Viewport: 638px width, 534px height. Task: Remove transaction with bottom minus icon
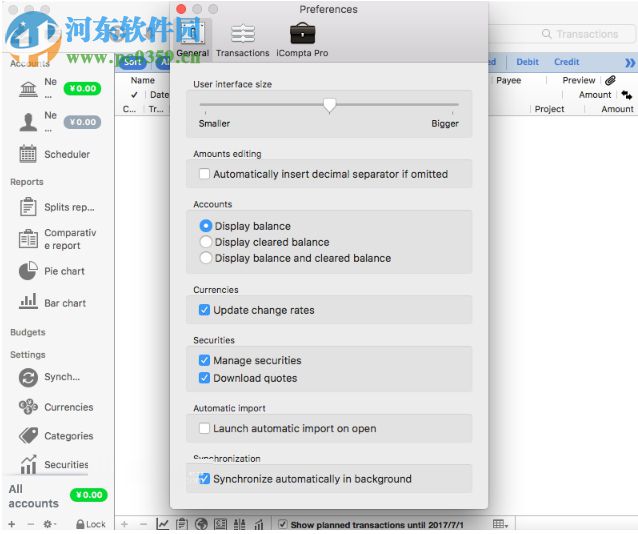pyautogui.click(x=143, y=524)
